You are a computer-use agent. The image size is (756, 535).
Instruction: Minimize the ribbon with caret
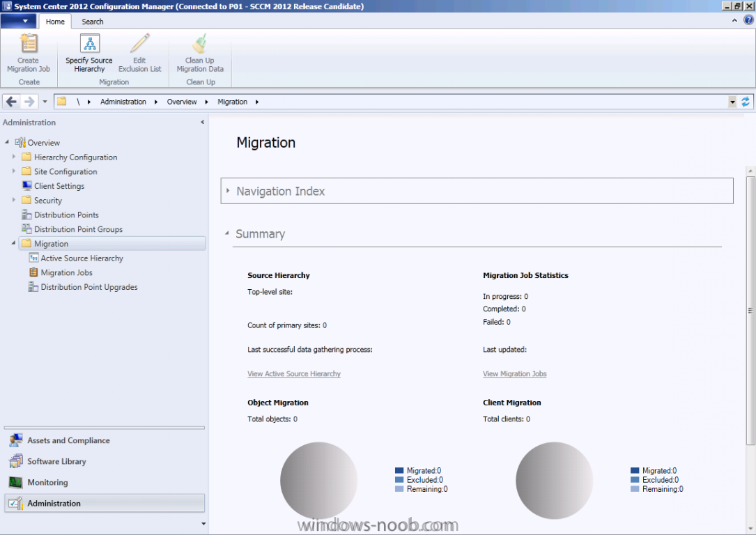(734, 20)
